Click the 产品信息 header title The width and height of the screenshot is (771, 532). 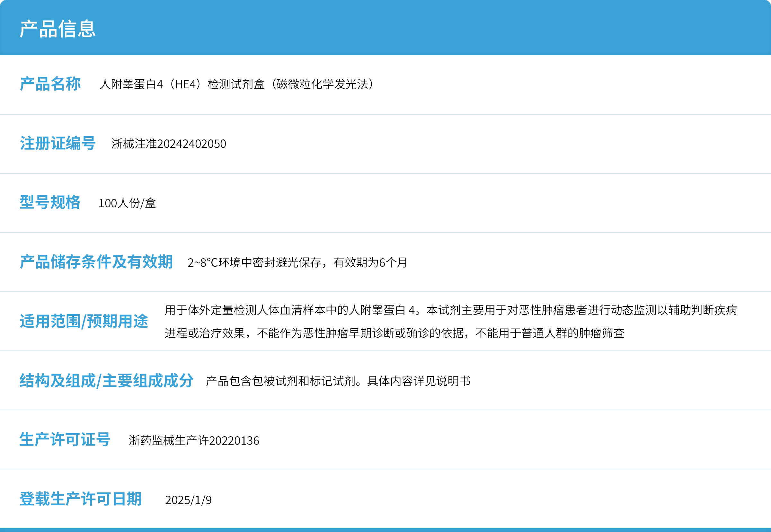[58, 29]
